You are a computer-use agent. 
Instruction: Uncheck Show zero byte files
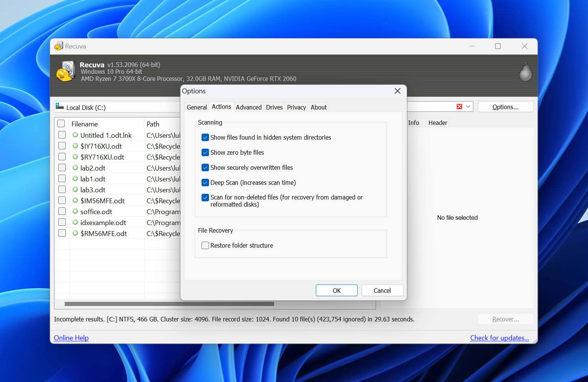click(205, 152)
